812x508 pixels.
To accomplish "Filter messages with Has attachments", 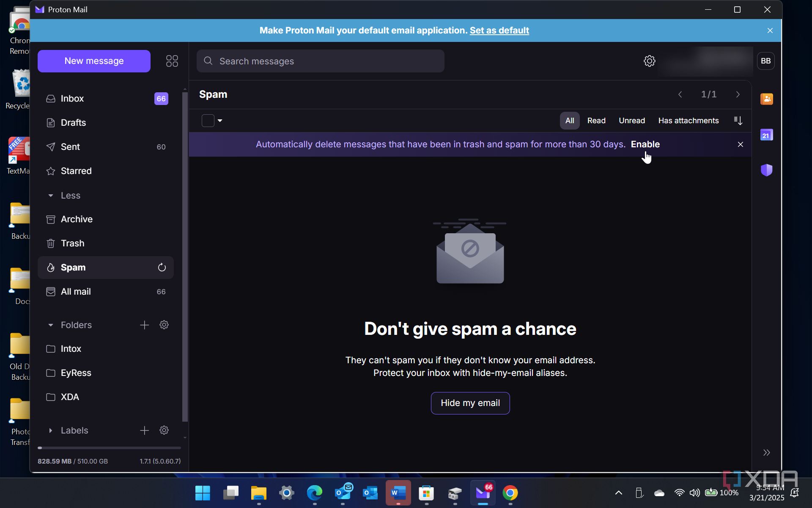I will tap(688, 121).
